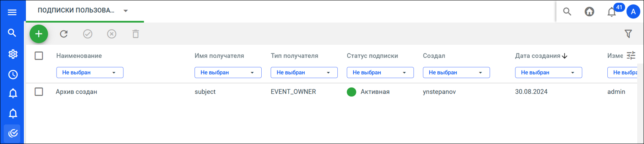Click the Тип получателя column header
The width and height of the screenshot is (644, 144).
[294, 56]
